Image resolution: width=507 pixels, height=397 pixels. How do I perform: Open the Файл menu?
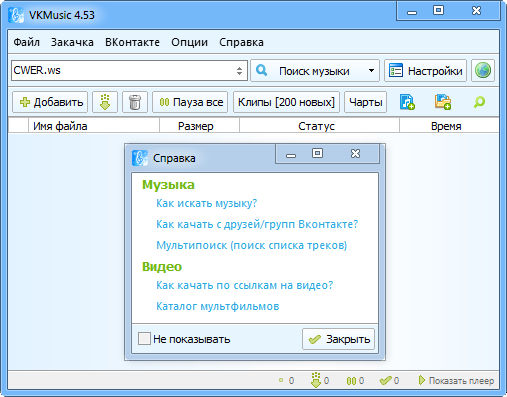pyautogui.click(x=26, y=42)
